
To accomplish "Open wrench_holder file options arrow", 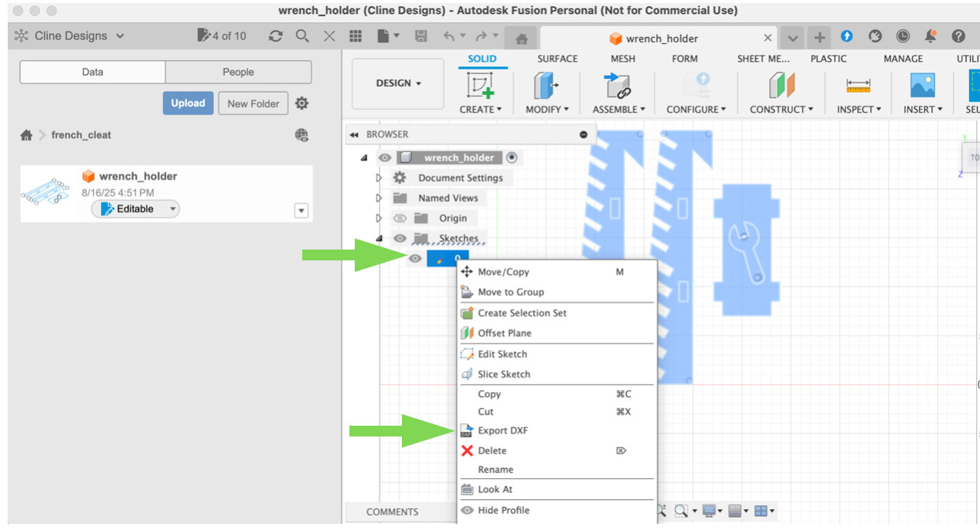I will 301,211.
